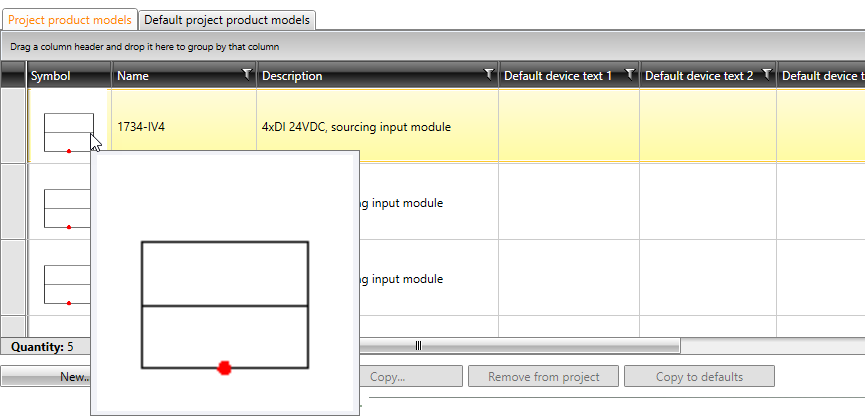The height and width of the screenshot is (417, 865).
Task: Open the filter icon on the Name column
Action: click(247, 75)
